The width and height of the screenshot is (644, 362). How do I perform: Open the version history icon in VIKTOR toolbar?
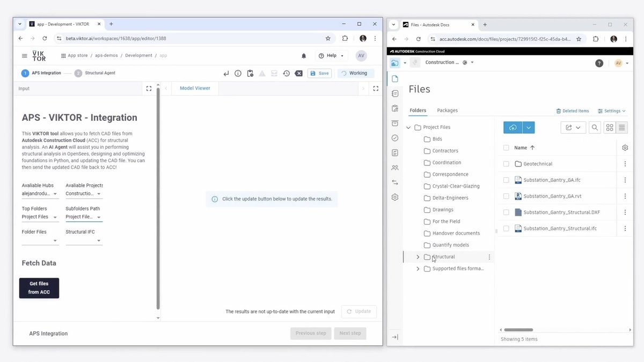click(287, 73)
